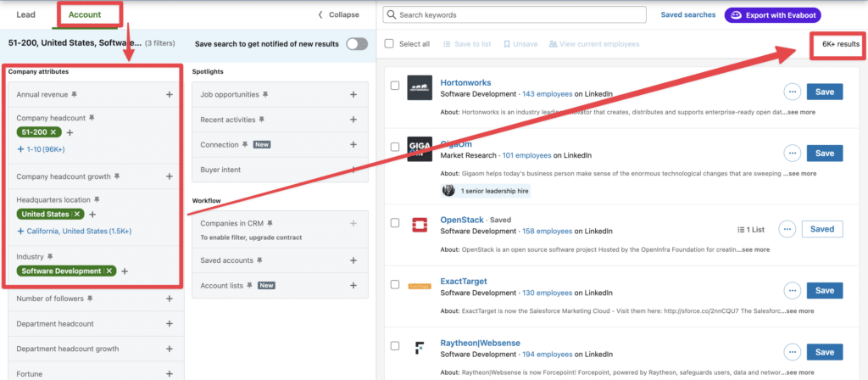Select the ExactTarget result checkbox
The width and height of the screenshot is (868, 380).
[395, 284]
